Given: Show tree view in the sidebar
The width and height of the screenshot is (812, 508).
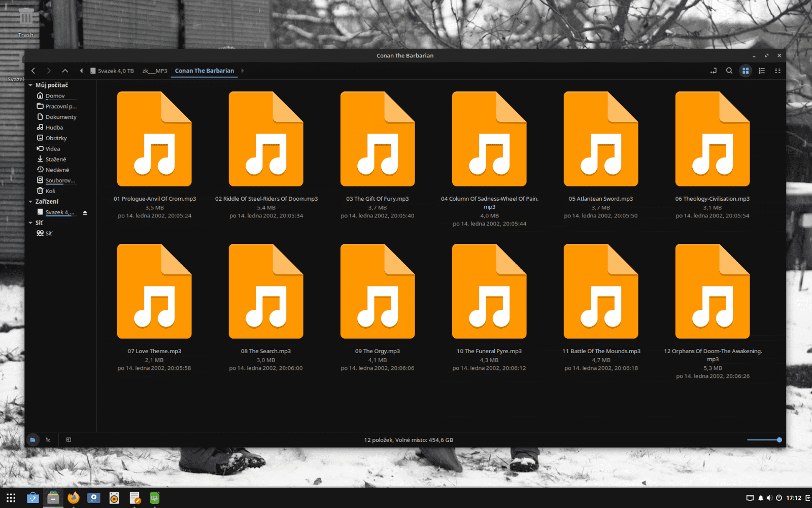Looking at the screenshot, I should [48, 440].
